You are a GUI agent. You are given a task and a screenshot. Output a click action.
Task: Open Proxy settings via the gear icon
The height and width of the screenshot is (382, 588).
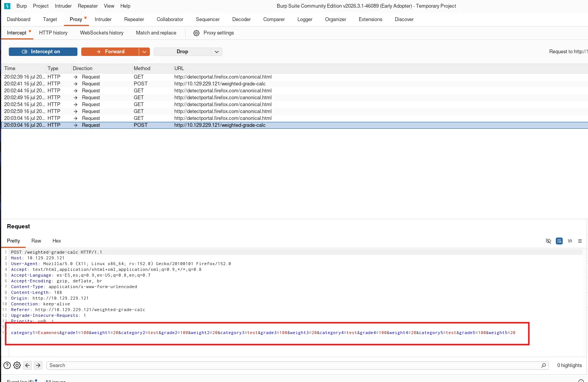[196, 33]
